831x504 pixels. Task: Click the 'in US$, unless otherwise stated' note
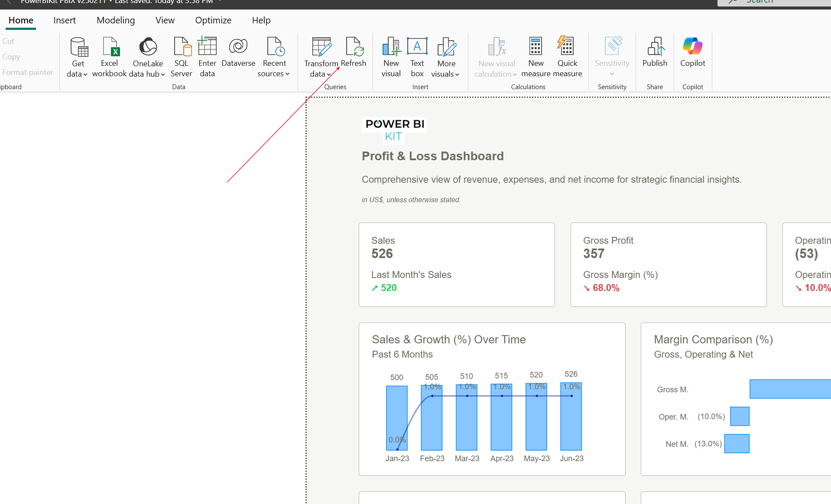[411, 200]
